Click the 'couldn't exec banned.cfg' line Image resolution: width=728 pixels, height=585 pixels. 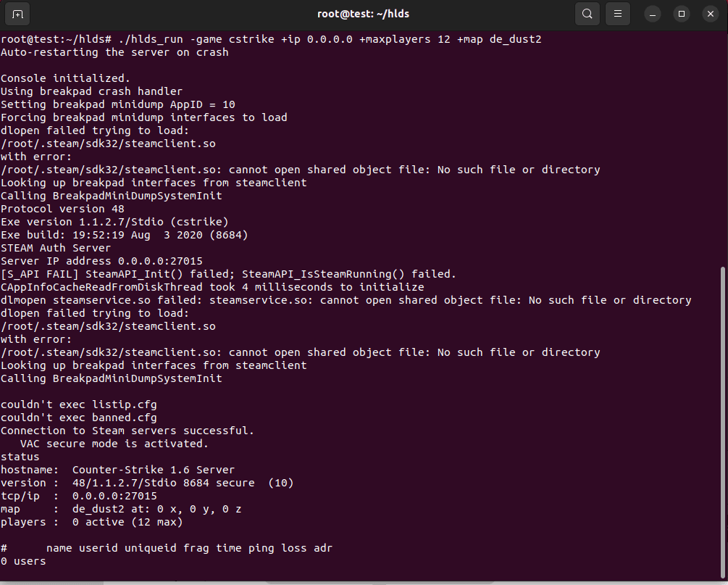point(78,418)
